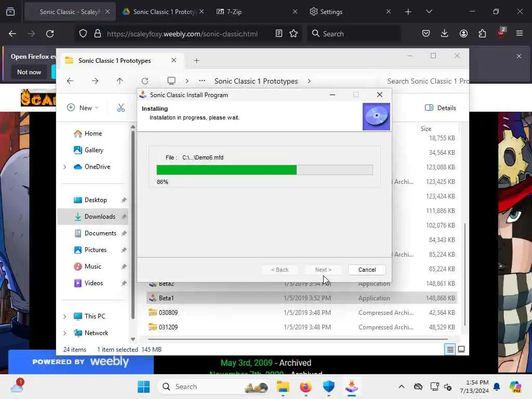Open the Pocket save icon in Firefox

[x=426, y=33]
